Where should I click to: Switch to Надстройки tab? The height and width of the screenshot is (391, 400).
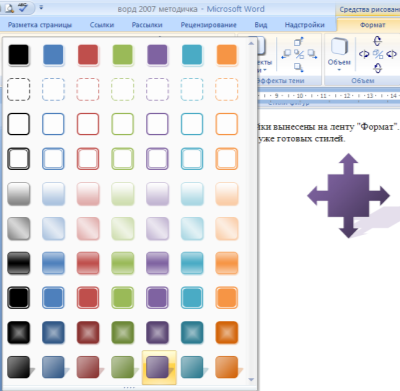click(304, 25)
